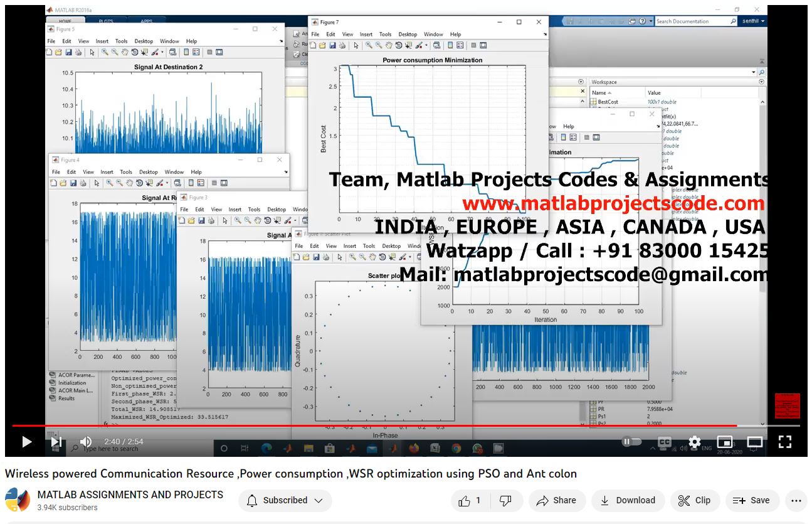Screen dimensions: 812x524
Task: Click Insert Legend icon in Figure 5 toolbar
Action: pos(196,52)
